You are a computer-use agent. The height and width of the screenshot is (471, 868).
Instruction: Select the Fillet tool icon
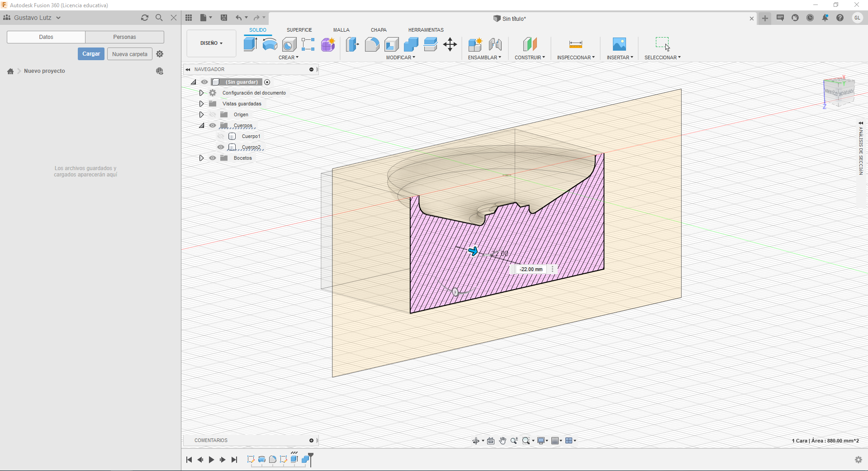[372, 44]
